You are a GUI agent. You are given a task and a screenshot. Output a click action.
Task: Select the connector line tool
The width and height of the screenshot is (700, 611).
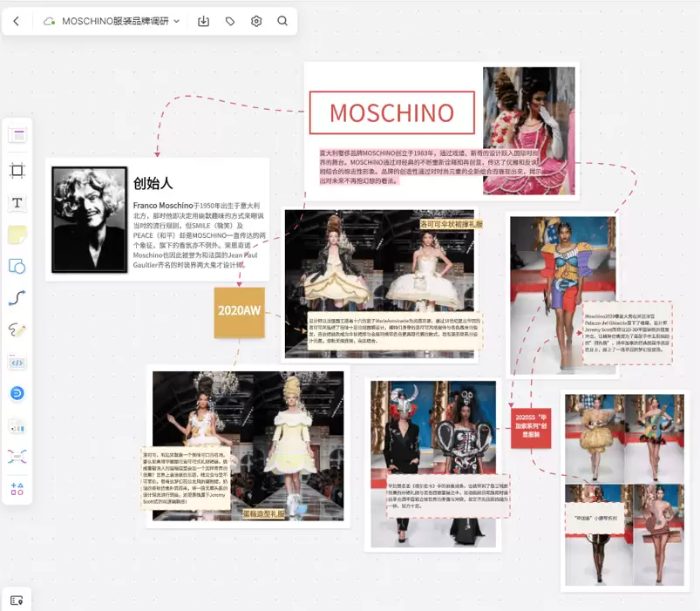17,298
